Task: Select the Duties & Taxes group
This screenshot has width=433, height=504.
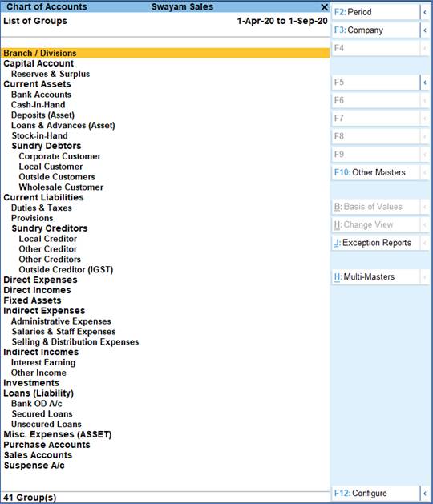Action: pyautogui.click(x=42, y=208)
